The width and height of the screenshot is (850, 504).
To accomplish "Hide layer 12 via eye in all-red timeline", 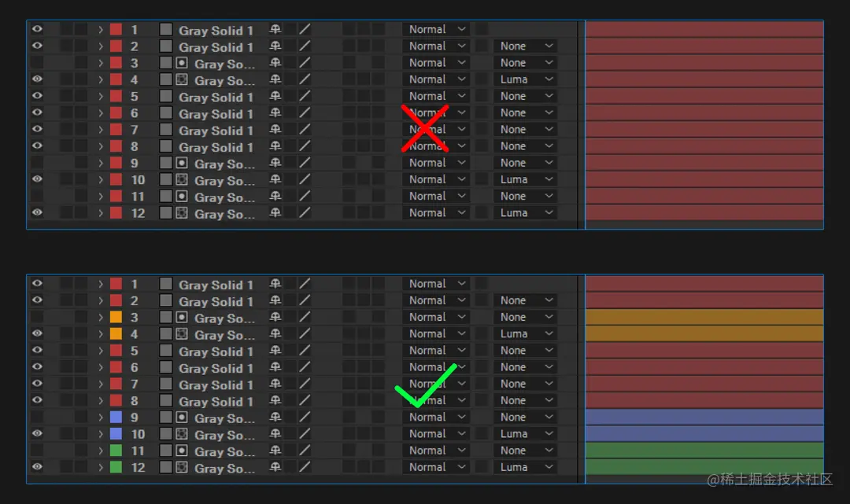I will click(37, 212).
